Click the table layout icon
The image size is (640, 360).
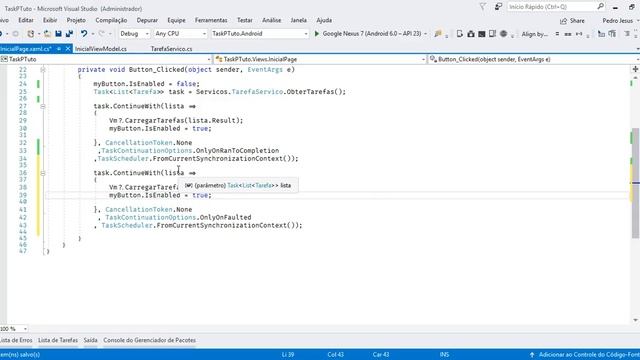[x=612, y=34]
